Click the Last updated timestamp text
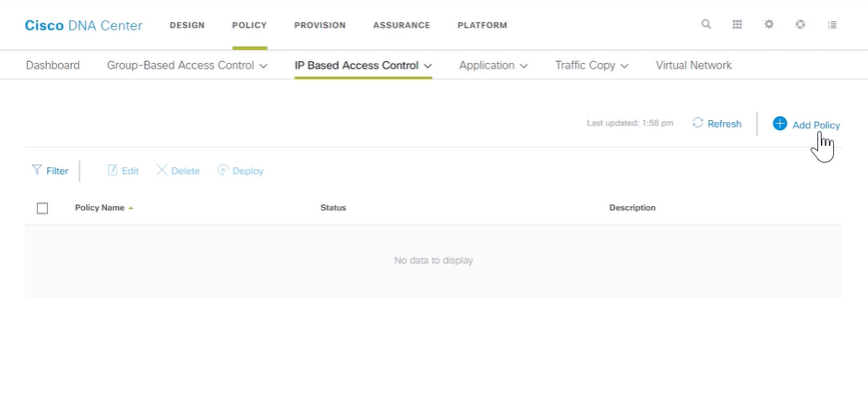 [630, 123]
